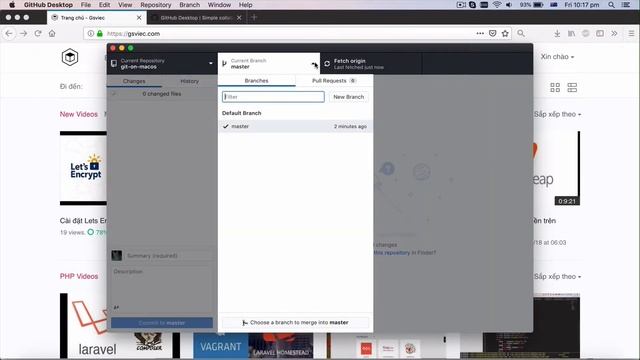Viewport: 640px width, 360px height.
Task: Switch to the GitHub Desktop browser tab
Action: [x=196, y=18]
